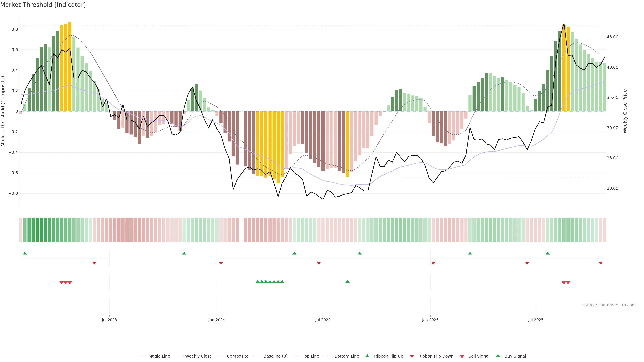Select the Jul 2025 x-axis label
The image size is (644, 362).
point(536,320)
